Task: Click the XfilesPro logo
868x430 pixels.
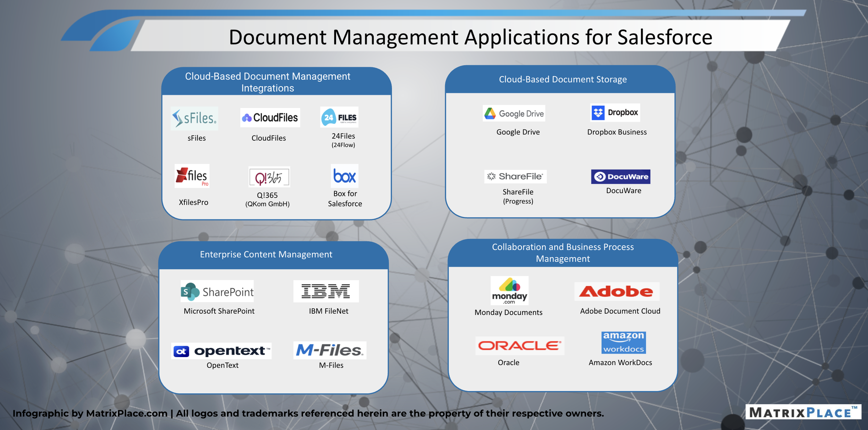Action: (192, 176)
